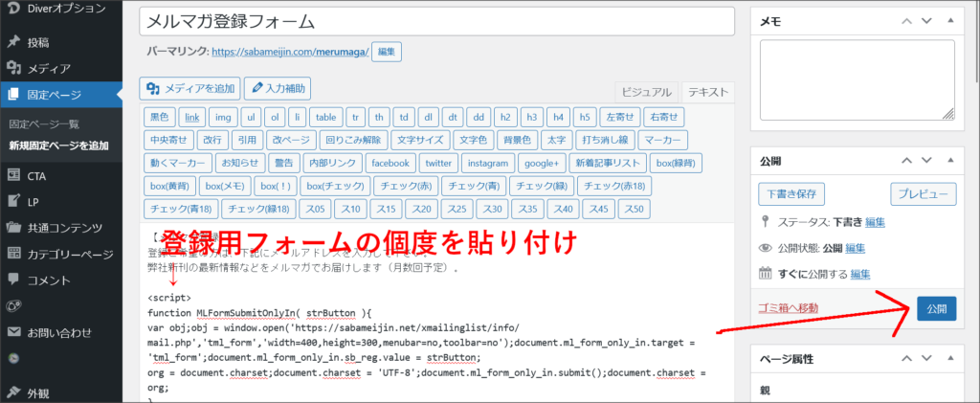Click the 入力補助 button
The height and width of the screenshot is (403, 980).
278,89
